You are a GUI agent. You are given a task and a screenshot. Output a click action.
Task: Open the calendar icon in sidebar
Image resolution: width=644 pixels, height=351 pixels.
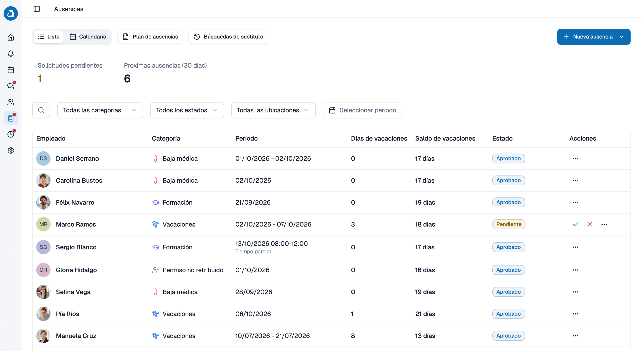coord(11,70)
